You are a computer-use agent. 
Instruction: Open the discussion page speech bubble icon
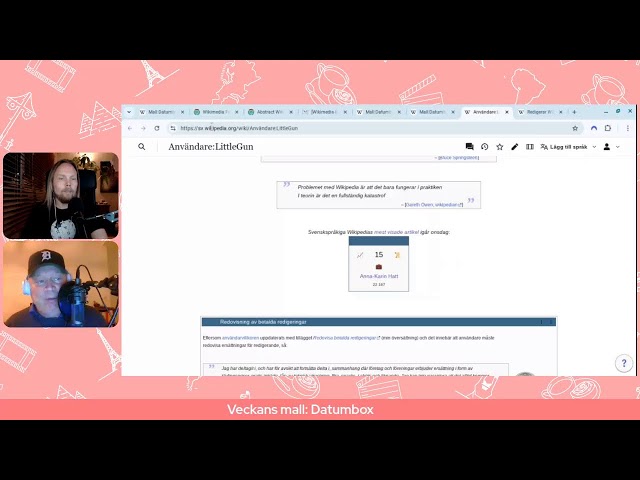pyautogui.click(x=469, y=147)
